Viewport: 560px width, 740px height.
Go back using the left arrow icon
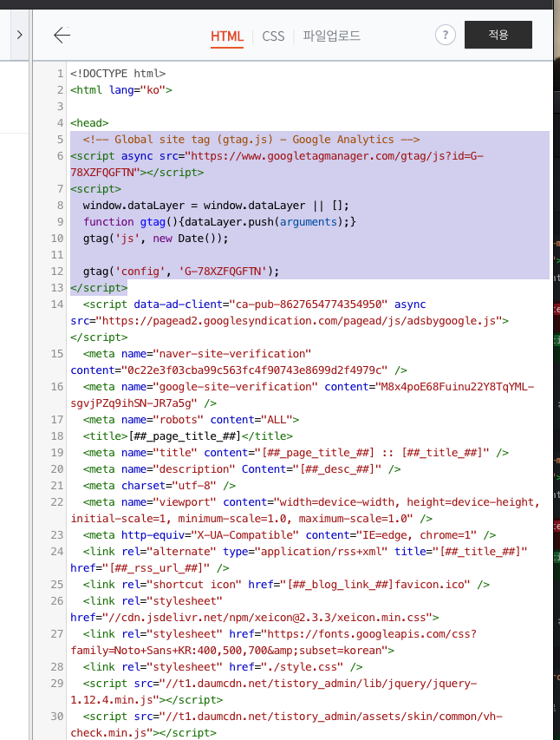(62, 35)
